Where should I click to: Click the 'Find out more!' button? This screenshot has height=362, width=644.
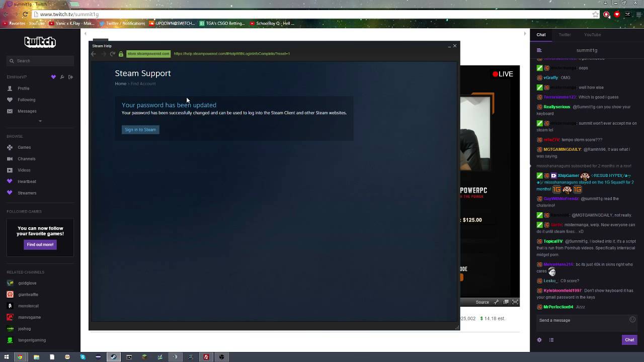pos(40,244)
